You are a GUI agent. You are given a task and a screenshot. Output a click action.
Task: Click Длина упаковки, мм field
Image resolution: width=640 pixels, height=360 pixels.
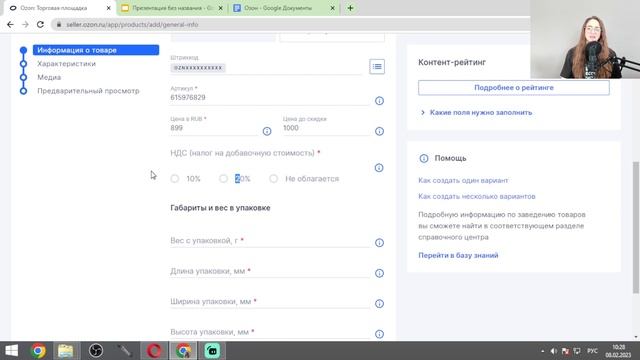click(269, 271)
